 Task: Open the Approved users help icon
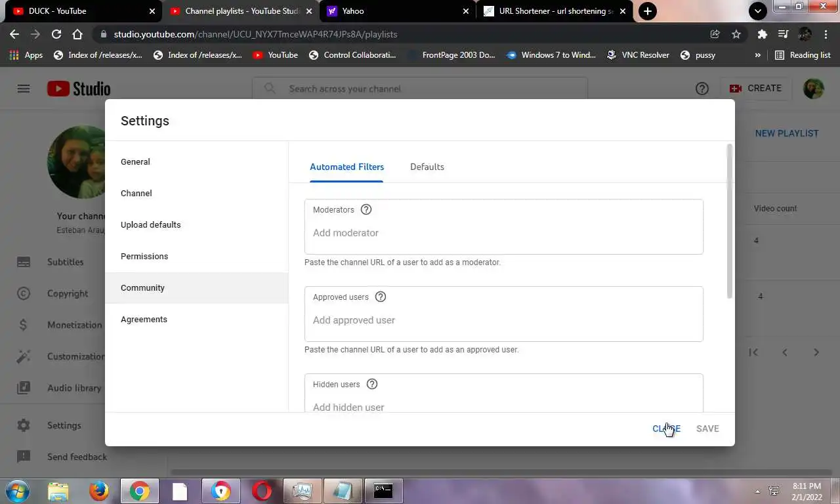pos(381,297)
